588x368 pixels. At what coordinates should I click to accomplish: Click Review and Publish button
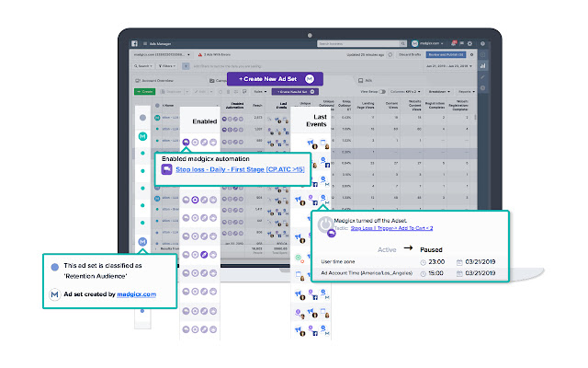[x=446, y=55]
